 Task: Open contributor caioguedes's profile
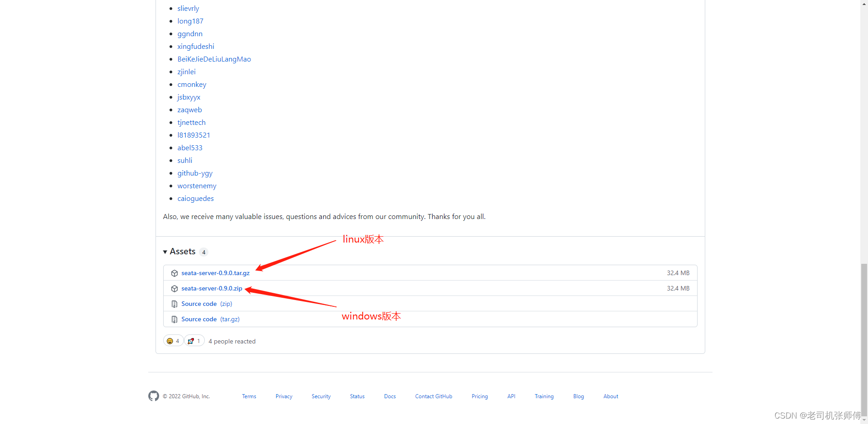(x=195, y=198)
